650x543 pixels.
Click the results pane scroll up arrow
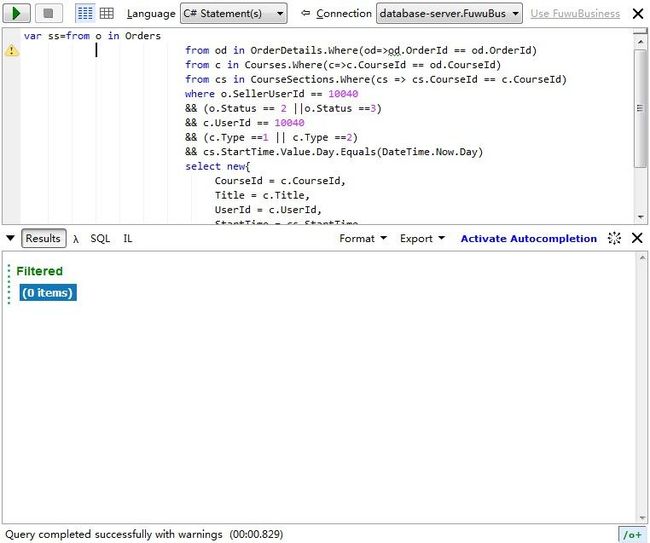click(x=642, y=258)
